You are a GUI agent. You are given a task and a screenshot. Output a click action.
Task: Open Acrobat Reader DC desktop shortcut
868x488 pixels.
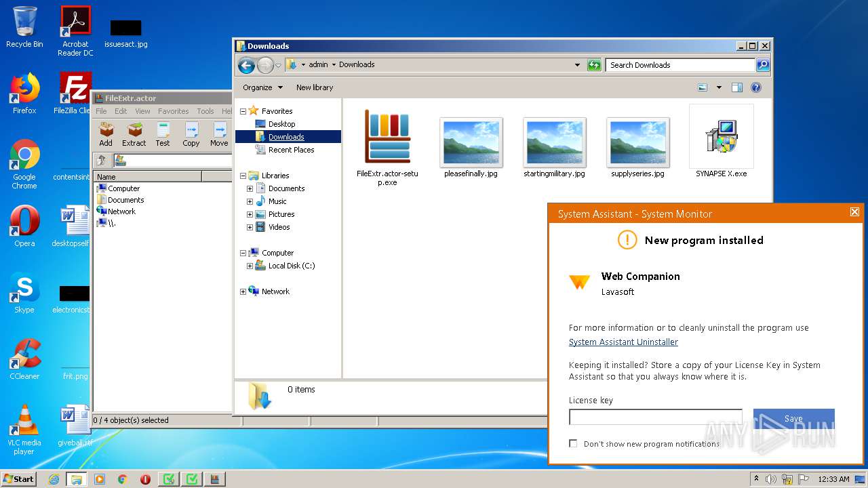(x=75, y=30)
